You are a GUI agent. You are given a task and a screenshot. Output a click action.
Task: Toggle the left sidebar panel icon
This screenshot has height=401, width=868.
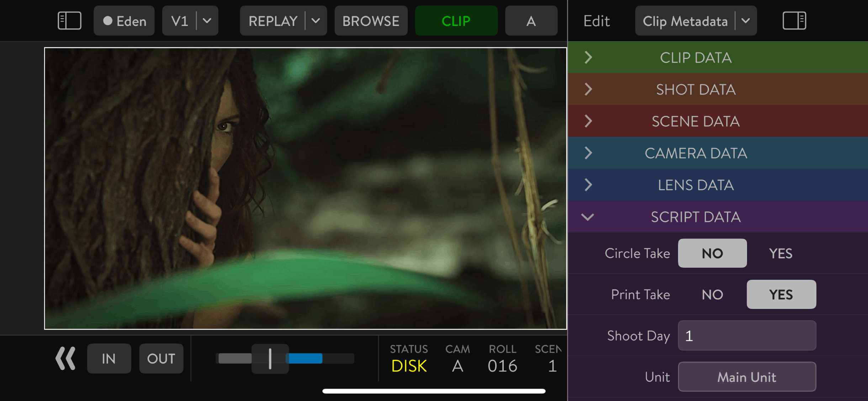(69, 21)
